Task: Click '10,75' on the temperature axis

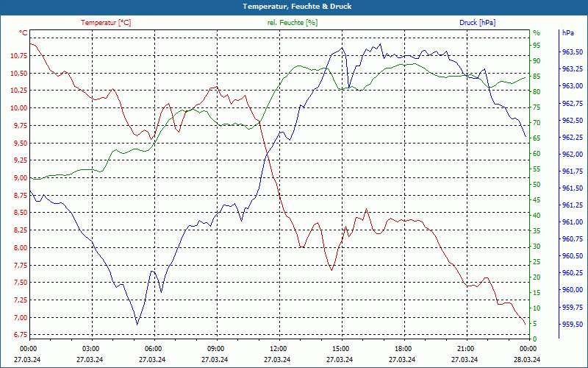Action: [19, 56]
